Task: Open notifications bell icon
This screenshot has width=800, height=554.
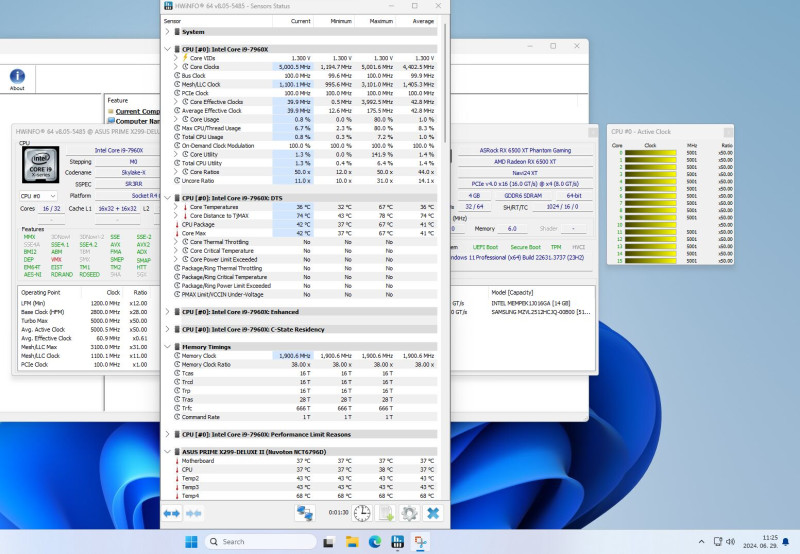Action: pyautogui.click(x=786, y=542)
